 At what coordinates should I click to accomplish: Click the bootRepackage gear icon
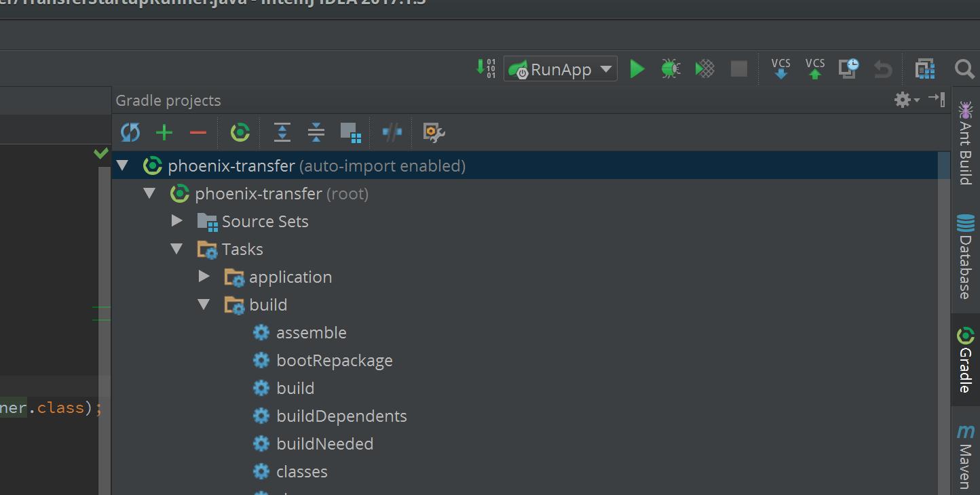(261, 360)
